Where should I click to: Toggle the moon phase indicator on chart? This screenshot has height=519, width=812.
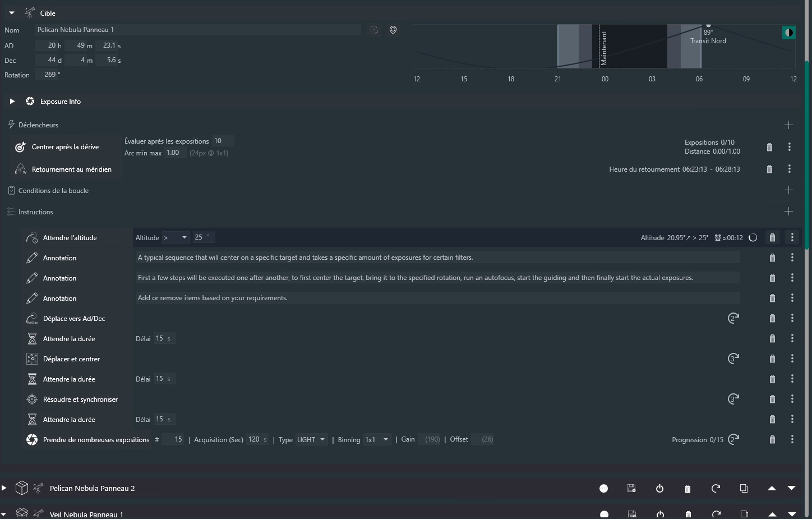(x=789, y=33)
